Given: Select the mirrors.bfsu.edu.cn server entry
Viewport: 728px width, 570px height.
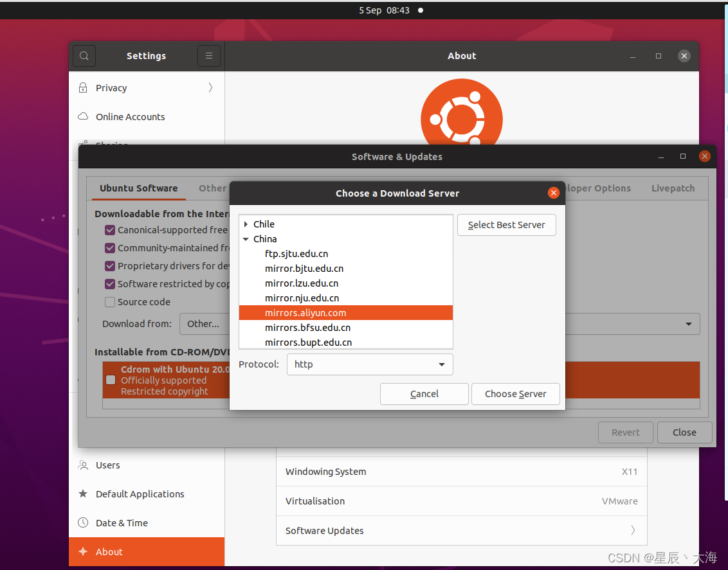Looking at the screenshot, I should tap(308, 327).
